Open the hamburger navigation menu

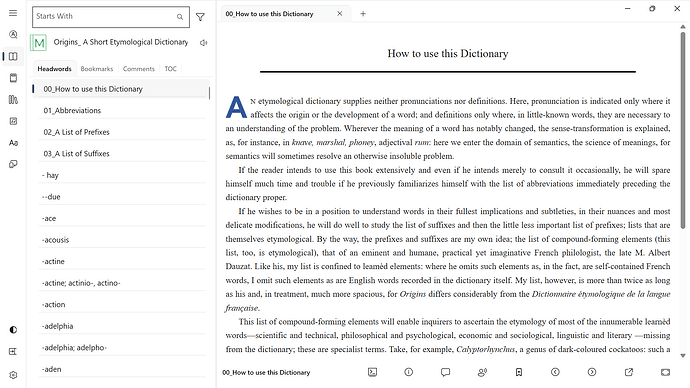(x=13, y=13)
